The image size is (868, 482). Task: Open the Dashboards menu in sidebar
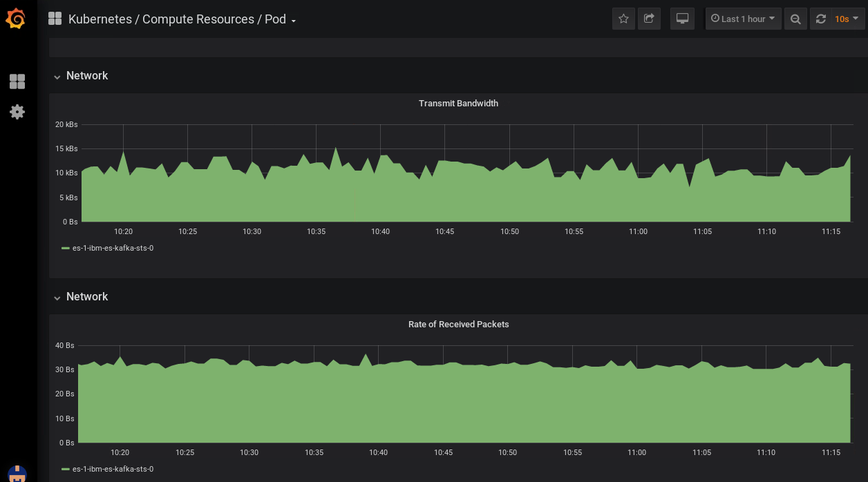tap(17, 81)
